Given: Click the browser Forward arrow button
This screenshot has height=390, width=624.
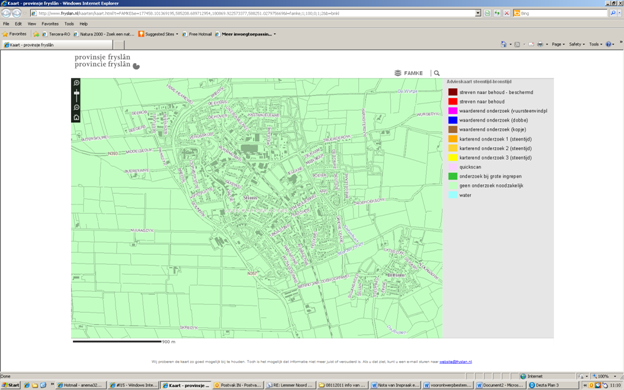Looking at the screenshot, I should (x=17, y=13).
